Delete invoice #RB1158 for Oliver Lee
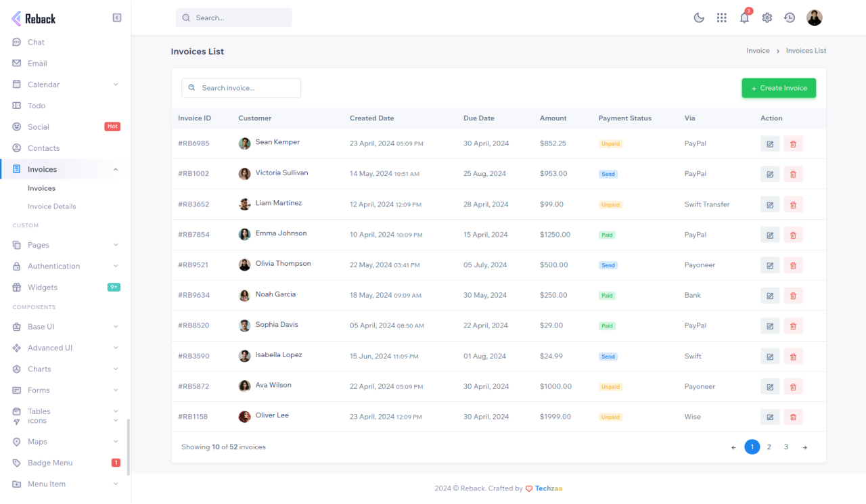Screen dimensions: 866x504 [x=793, y=417]
